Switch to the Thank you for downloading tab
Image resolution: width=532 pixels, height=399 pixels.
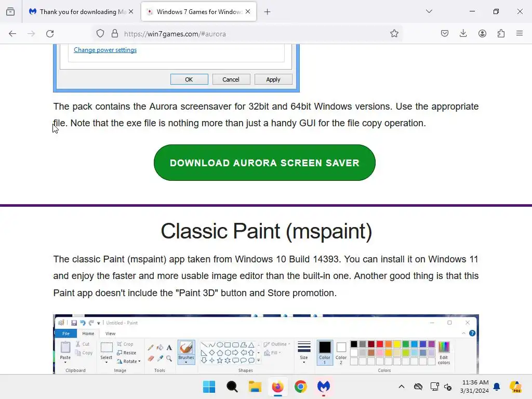(x=81, y=12)
